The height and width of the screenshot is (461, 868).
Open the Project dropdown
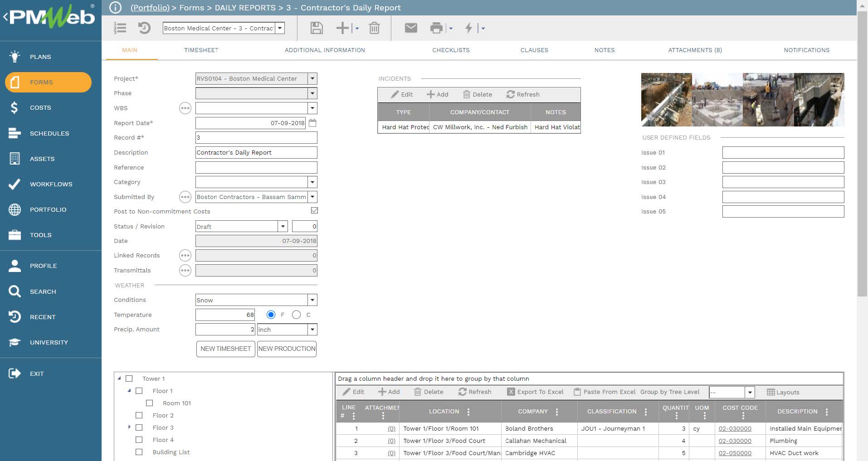click(x=312, y=78)
